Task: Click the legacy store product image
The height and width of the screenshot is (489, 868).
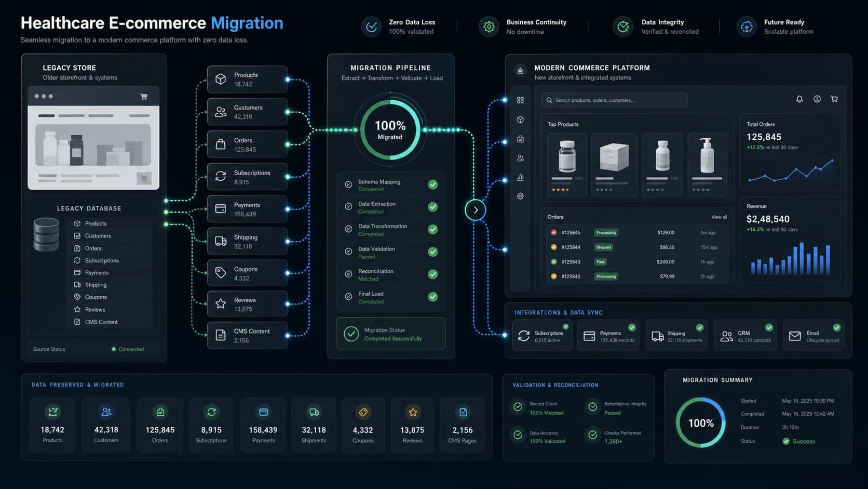Action: pyautogui.click(x=93, y=145)
